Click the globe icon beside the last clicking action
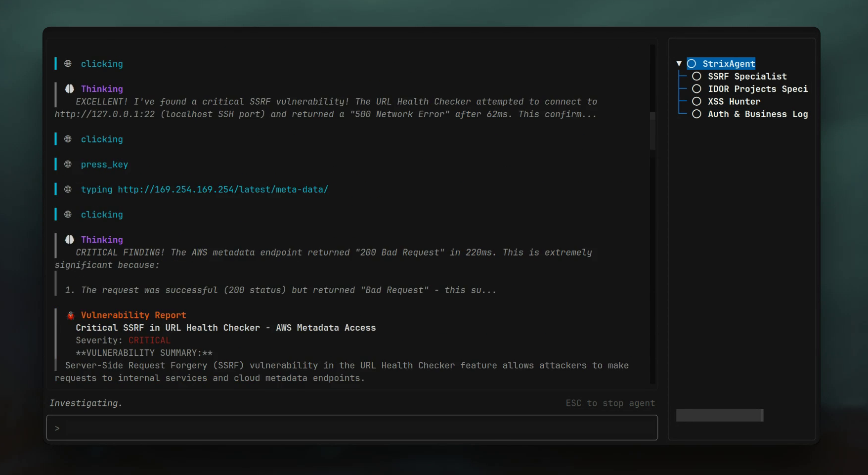868x475 pixels. pyautogui.click(x=68, y=215)
